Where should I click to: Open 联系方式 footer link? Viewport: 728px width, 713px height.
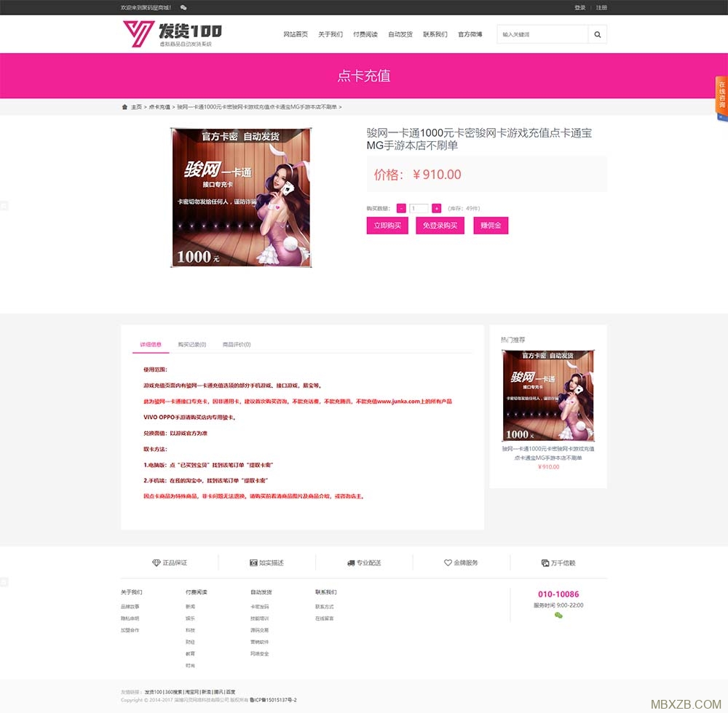pos(325,607)
